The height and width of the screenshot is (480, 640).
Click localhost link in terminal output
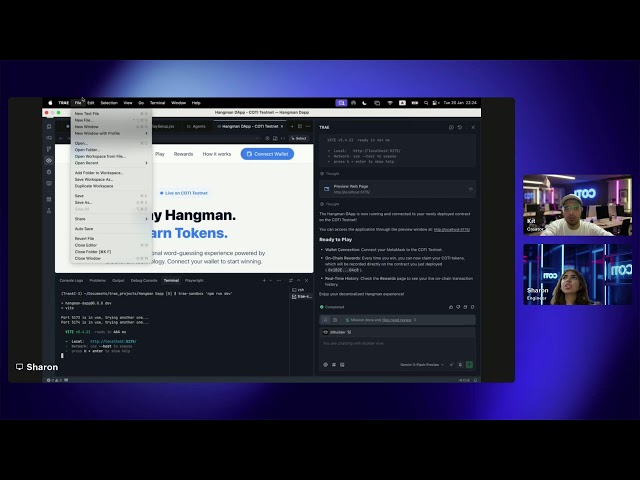[113, 341]
